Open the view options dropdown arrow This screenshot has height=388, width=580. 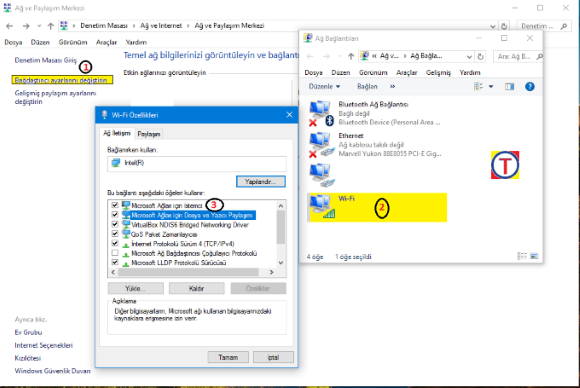[x=491, y=87]
